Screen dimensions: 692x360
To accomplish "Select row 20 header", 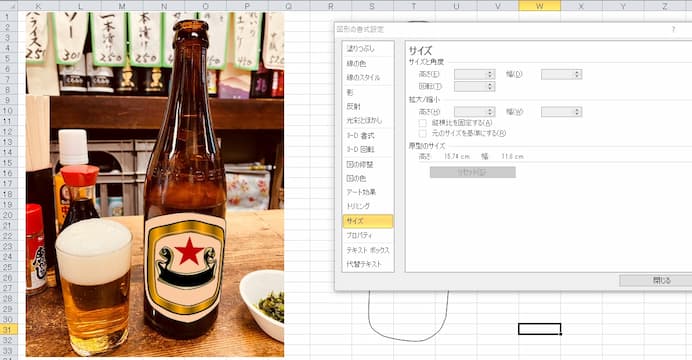I will point(8,215).
